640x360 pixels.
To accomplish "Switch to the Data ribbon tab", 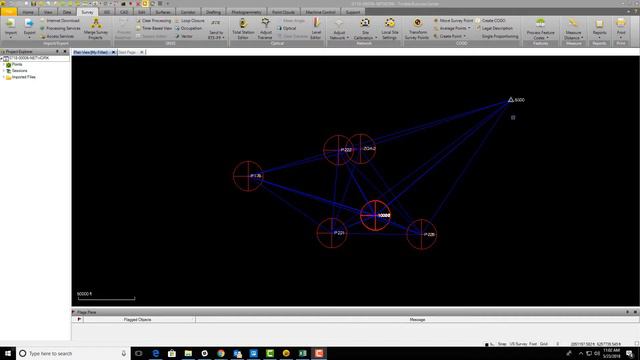I will coord(67,12).
